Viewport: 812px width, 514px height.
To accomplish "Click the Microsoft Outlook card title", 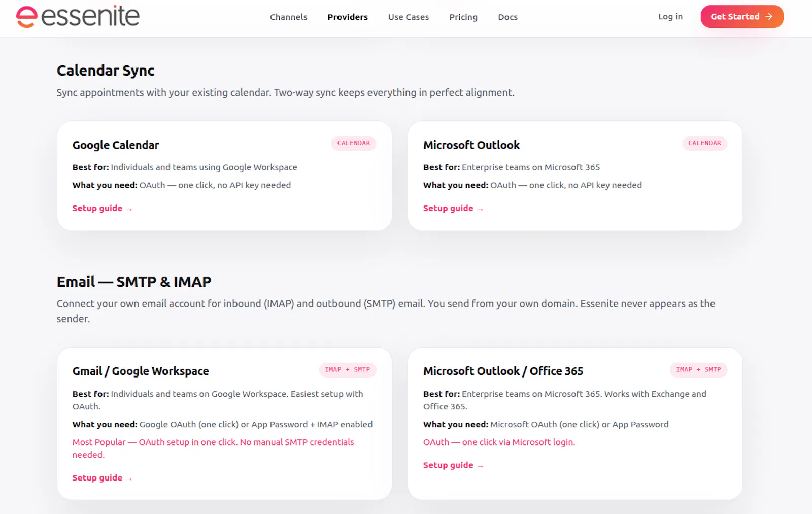I will click(x=471, y=145).
